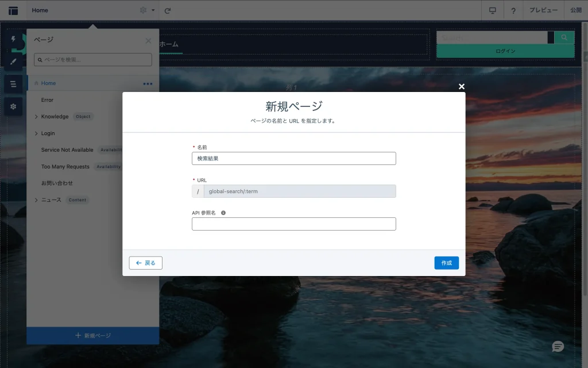588x368 pixels.
Task: Open the help question mark icon
Action: coord(513,10)
